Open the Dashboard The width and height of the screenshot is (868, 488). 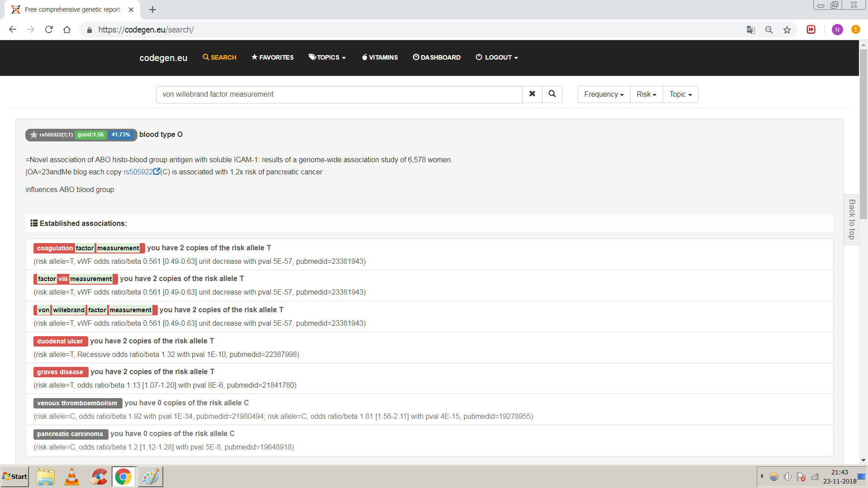[x=437, y=57]
